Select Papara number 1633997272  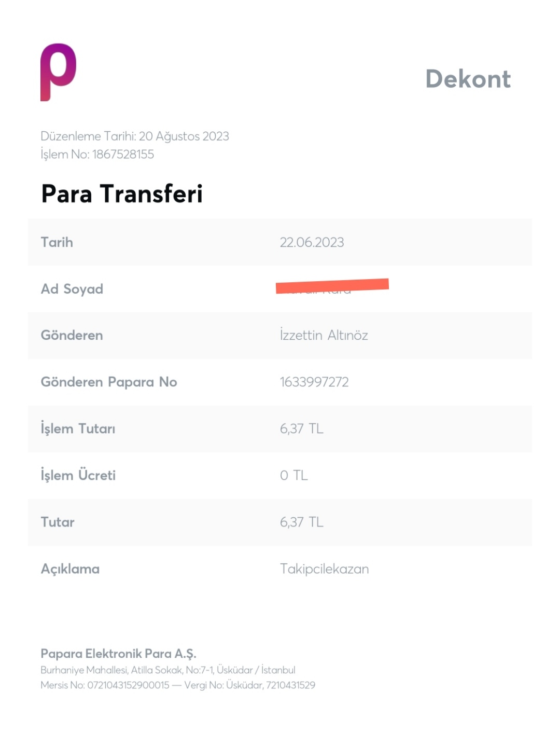click(x=314, y=382)
